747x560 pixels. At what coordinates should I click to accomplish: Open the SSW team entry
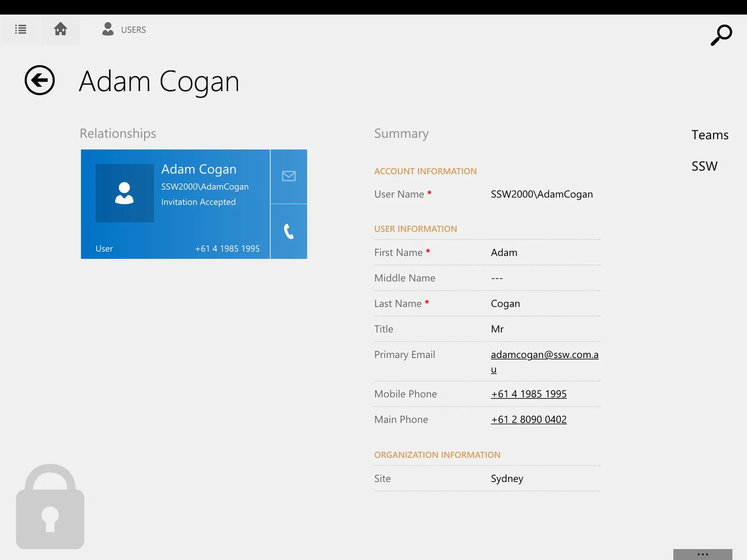pos(704,166)
